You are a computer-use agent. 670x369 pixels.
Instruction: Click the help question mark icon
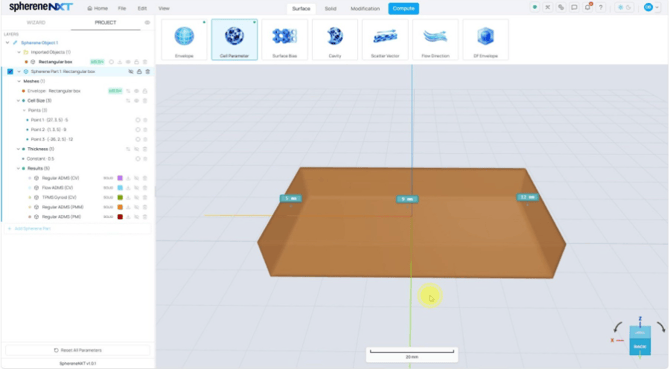(x=601, y=8)
